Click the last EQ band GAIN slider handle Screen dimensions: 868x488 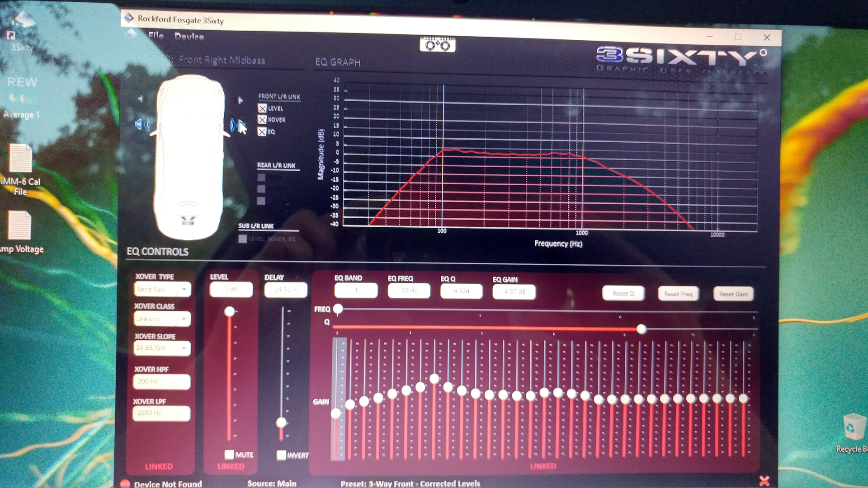pos(743,399)
